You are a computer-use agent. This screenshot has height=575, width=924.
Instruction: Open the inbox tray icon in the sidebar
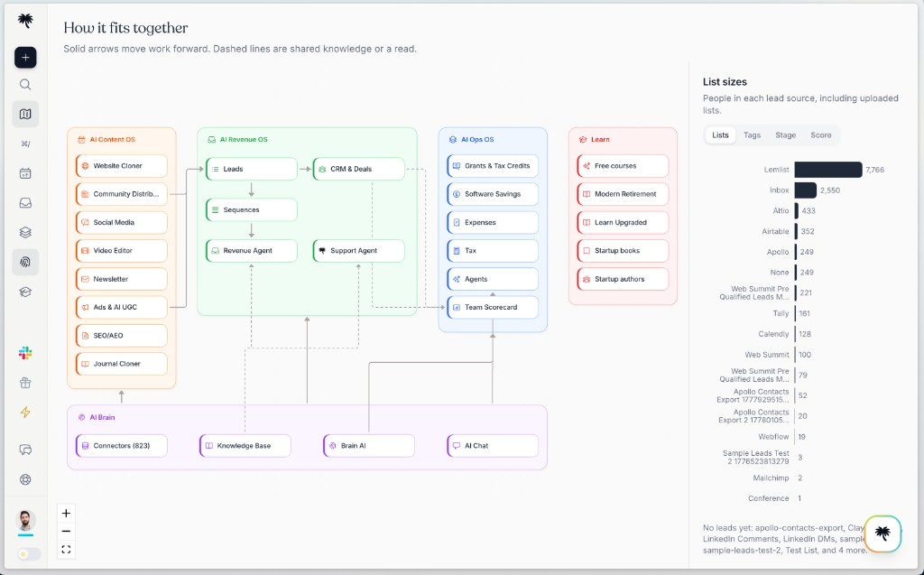[25, 203]
